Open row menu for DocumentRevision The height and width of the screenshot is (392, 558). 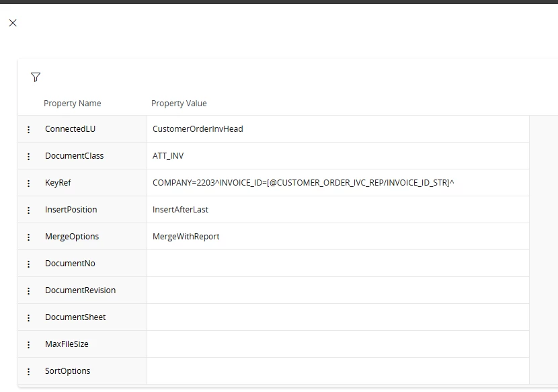[x=28, y=290]
